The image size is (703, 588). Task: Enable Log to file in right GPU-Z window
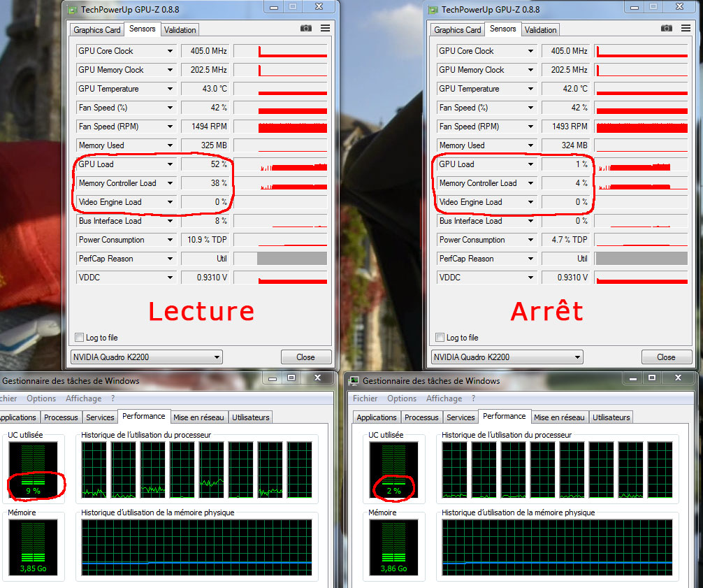(x=440, y=338)
